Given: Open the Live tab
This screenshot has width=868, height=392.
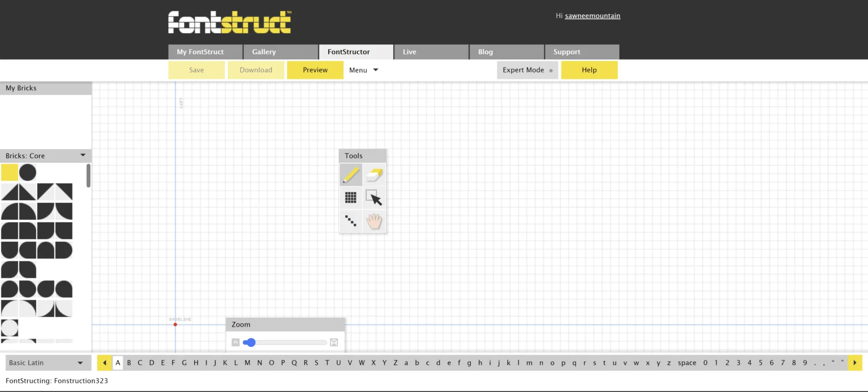Looking at the screenshot, I should coord(431,52).
